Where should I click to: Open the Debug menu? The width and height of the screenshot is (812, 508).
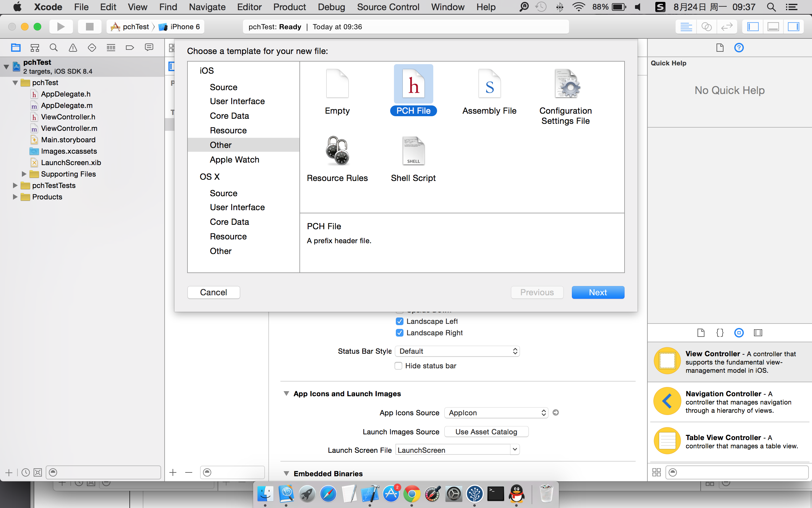click(331, 7)
